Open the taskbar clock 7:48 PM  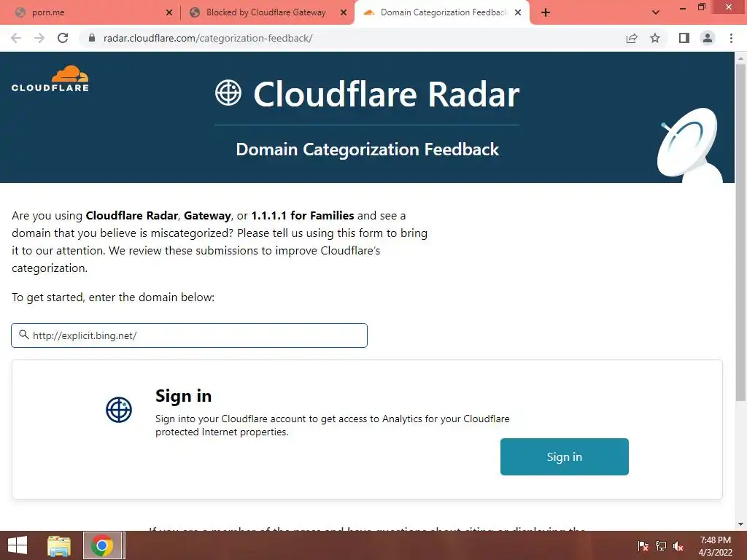point(715,546)
